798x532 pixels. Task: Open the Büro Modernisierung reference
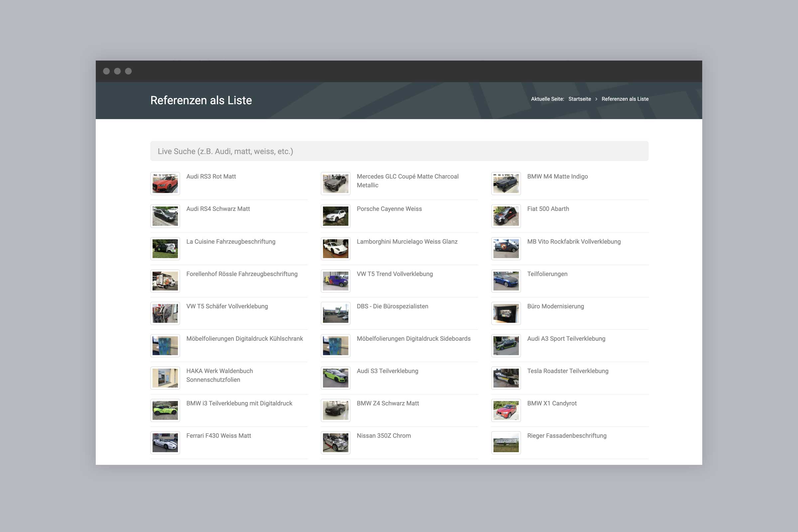click(x=555, y=306)
